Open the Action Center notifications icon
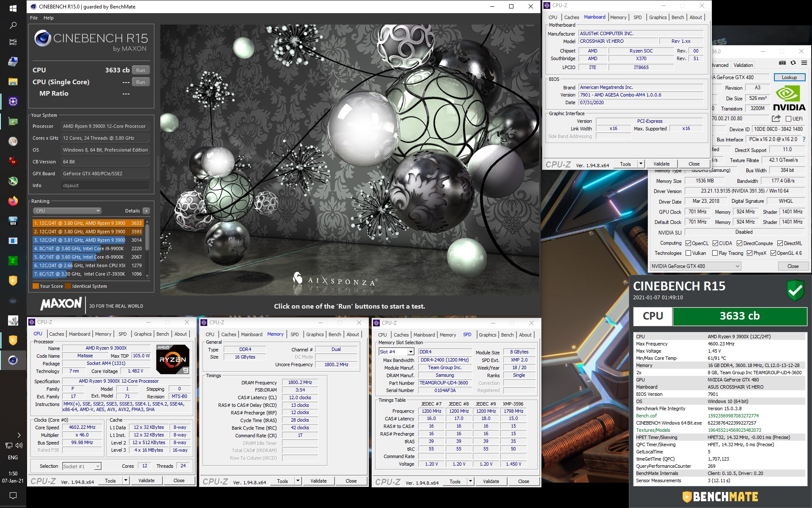The image size is (812, 508). coord(13,495)
